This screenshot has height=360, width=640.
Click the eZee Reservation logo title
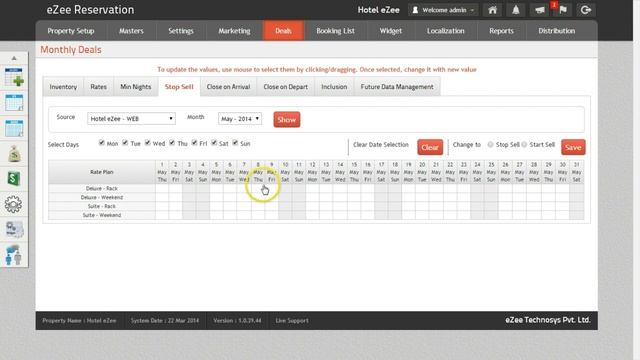(x=90, y=10)
